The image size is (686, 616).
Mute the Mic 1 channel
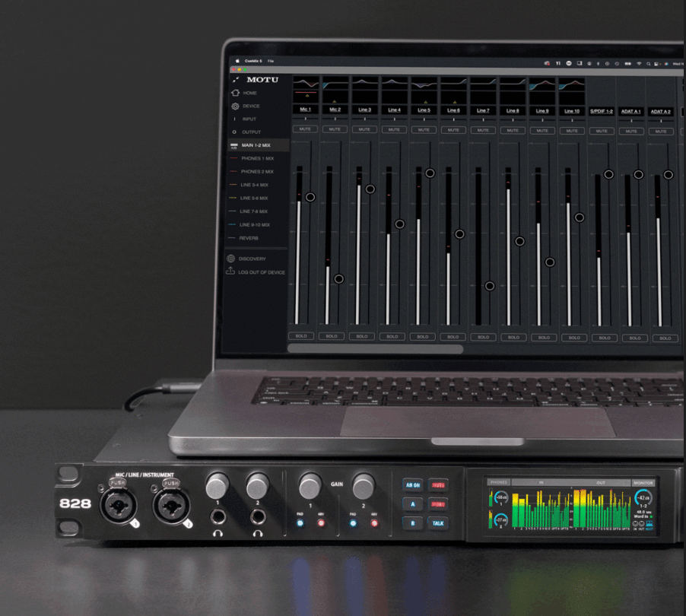(x=305, y=130)
